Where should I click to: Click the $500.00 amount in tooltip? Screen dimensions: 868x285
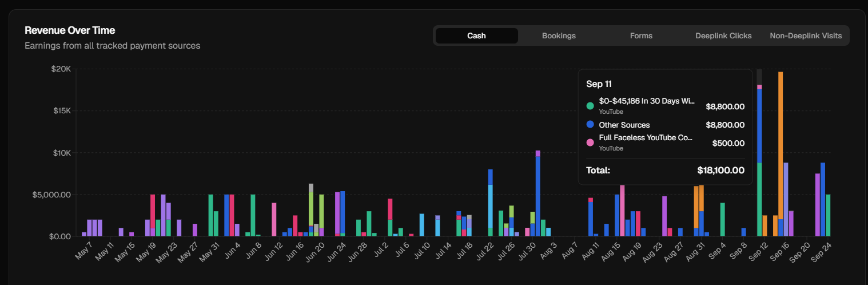(728, 143)
